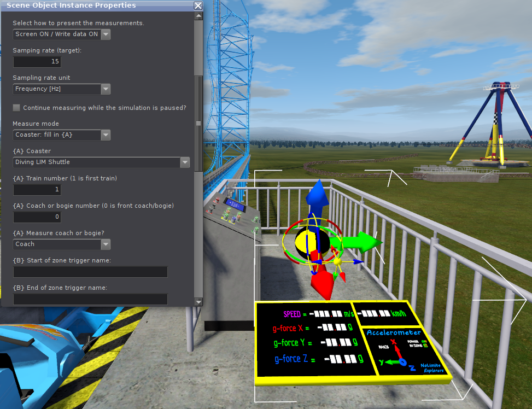Screen dimensions: 532x409
Task: Grab the large red gizmo arrow
Action: [321, 279]
